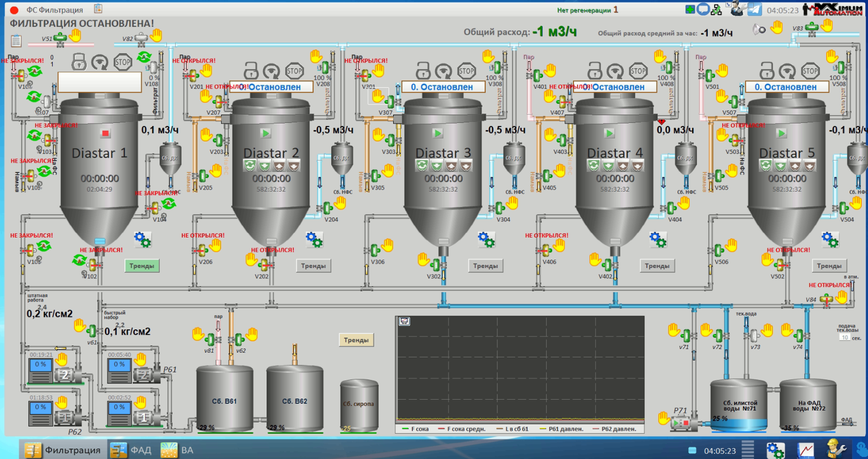
Task: Select valve V302 below Diastar 3
Action: 436,265
